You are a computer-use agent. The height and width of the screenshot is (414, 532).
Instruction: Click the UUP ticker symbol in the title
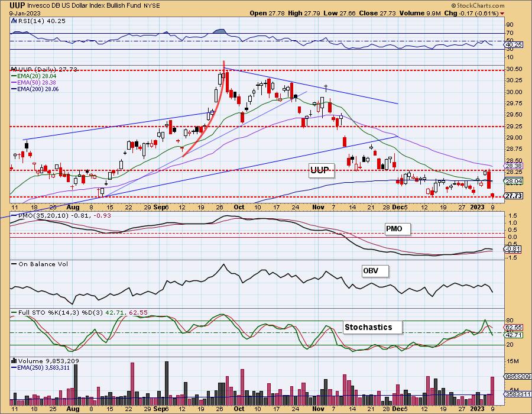pos(17,5)
